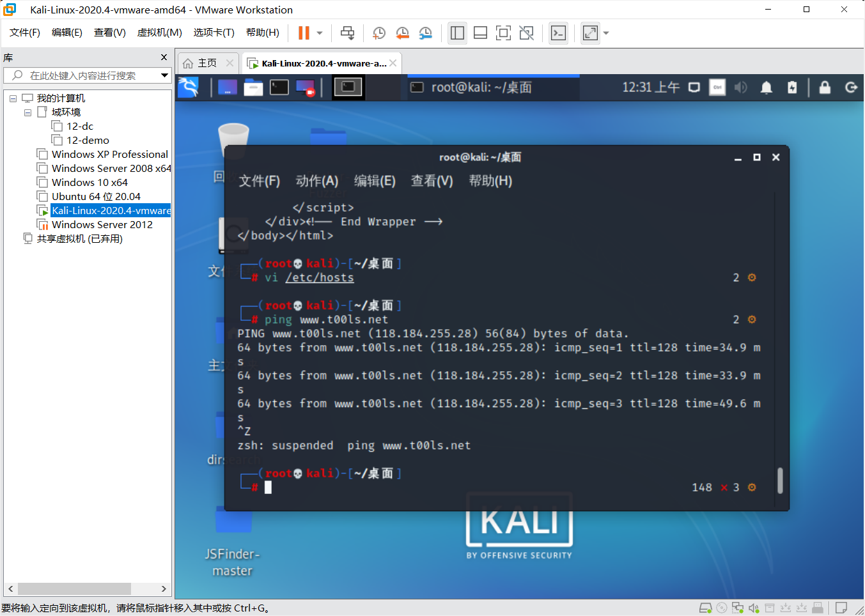865x616 pixels.
Task: Open stretch guest options dropdown
Action: point(606,33)
